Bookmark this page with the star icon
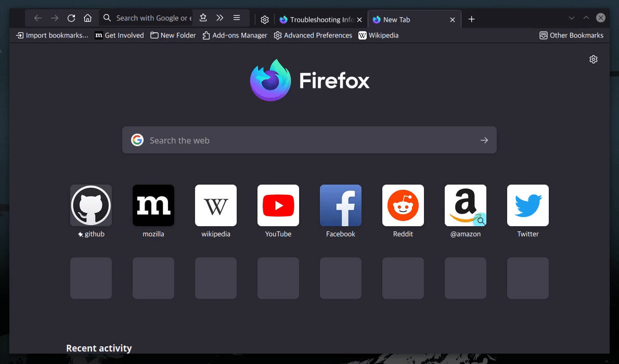619x364 pixels. coord(203,18)
